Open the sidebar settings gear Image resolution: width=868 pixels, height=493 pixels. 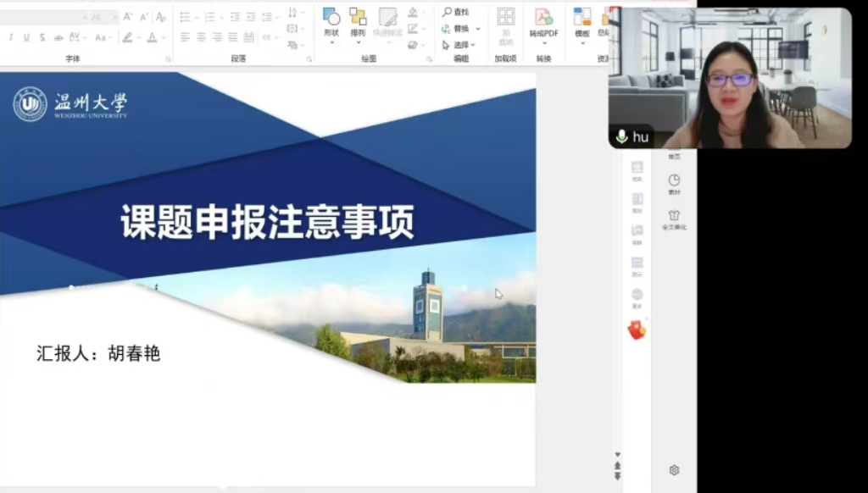click(674, 470)
